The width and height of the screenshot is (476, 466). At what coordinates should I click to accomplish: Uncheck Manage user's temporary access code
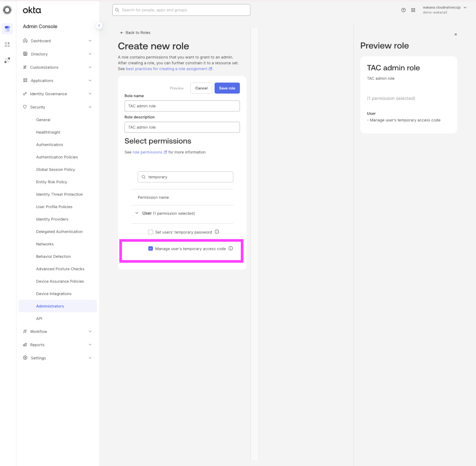tap(151, 249)
